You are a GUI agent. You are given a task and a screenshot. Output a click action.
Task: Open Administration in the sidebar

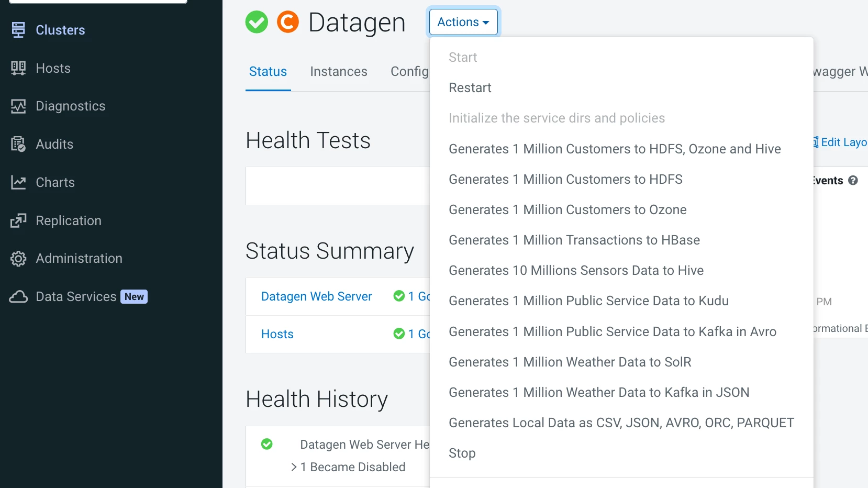(79, 259)
